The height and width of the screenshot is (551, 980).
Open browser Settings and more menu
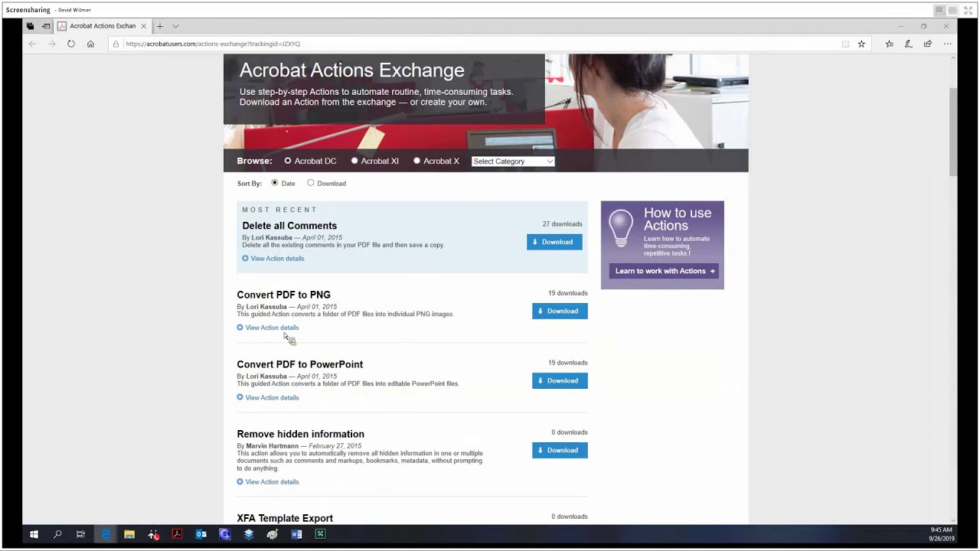(x=947, y=44)
